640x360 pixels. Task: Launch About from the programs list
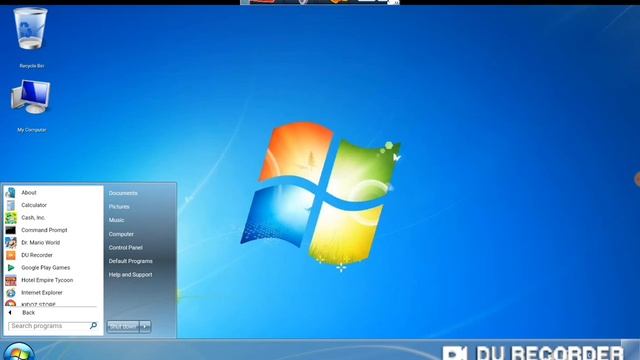[29, 193]
